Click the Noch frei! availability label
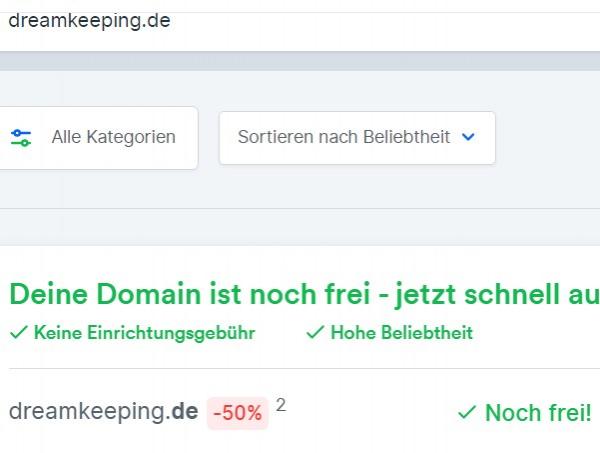Image resolution: width=600 pixels, height=453 pixels. tap(538, 413)
